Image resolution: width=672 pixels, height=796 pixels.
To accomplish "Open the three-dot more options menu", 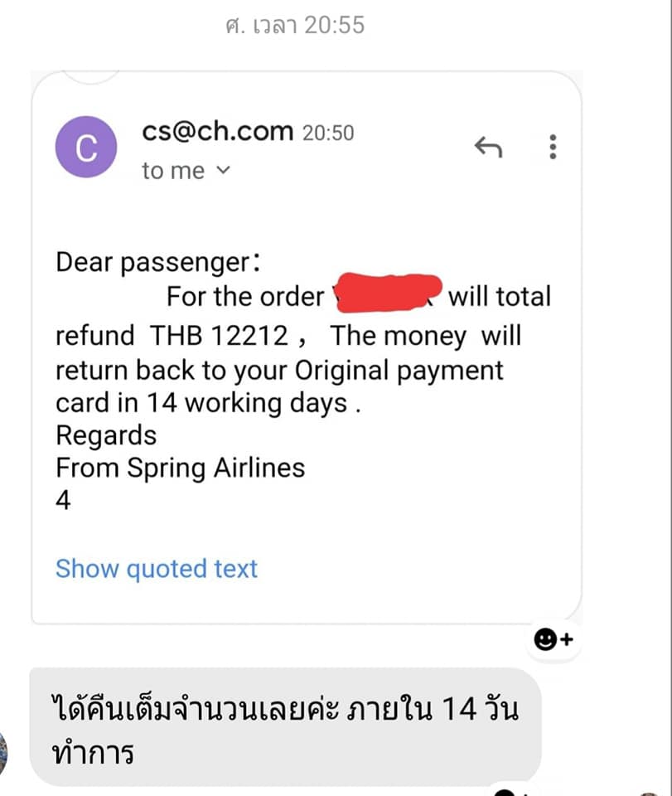I will point(553,147).
